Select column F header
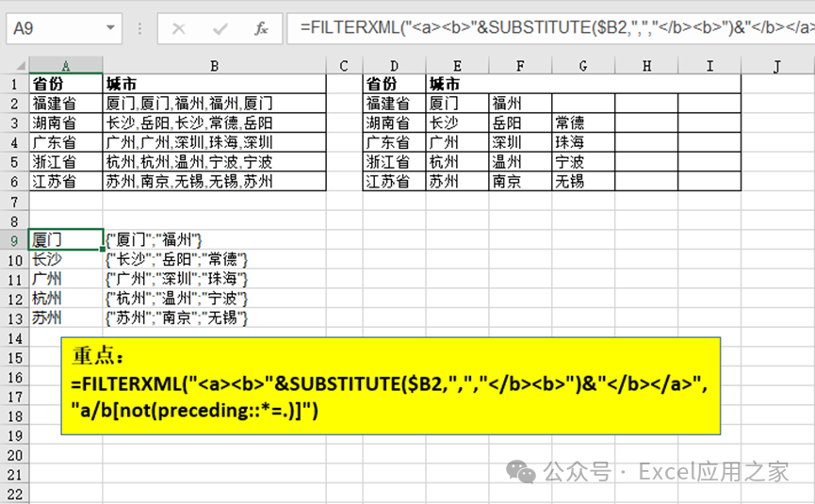Screen dimensions: 815x504 pyautogui.click(x=520, y=66)
